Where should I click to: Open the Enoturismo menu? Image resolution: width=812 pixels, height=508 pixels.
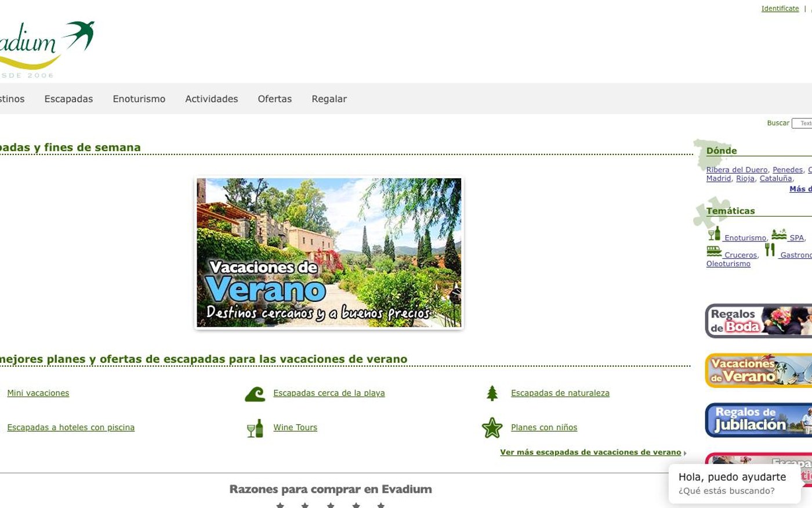(139, 99)
